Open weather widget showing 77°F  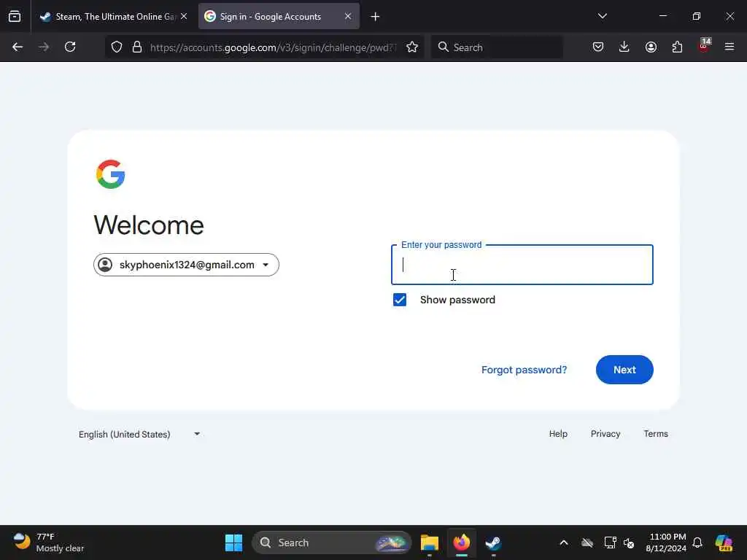pyautogui.click(x=49, y=542)
